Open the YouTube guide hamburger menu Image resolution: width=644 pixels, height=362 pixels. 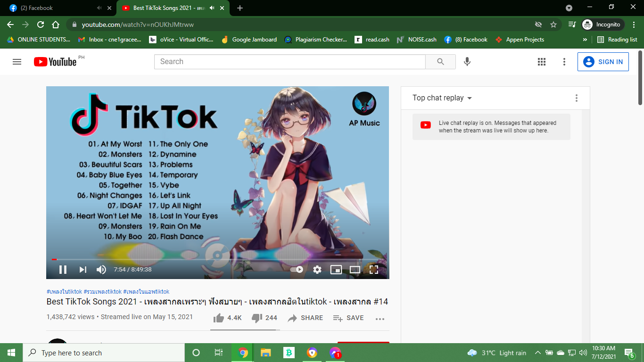pos(17,62)
